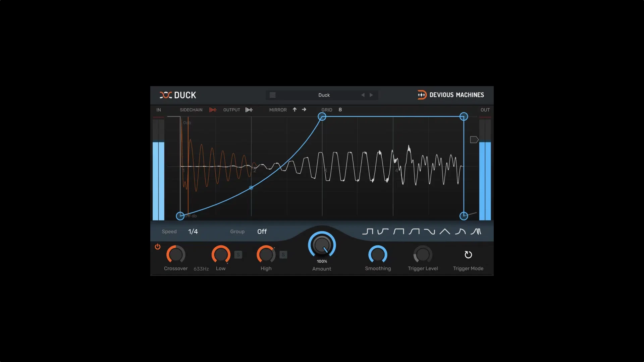Click the previous preset arrow button
Screen dimensions: 644x362
click(363, 95)
